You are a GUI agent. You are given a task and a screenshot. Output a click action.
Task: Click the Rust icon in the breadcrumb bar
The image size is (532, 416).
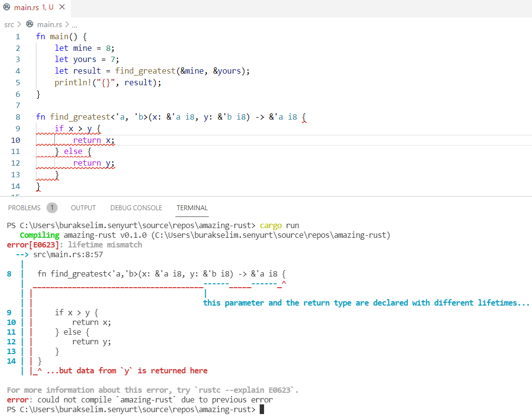(30, 24)
